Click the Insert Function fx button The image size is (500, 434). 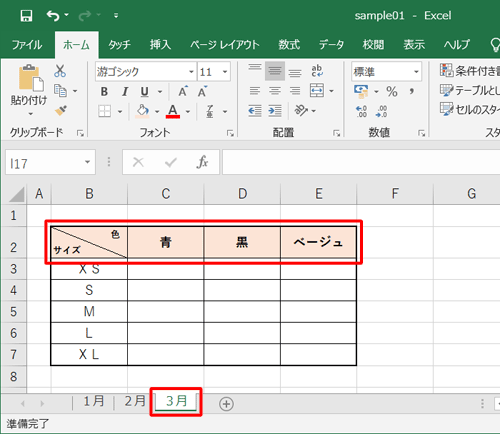click(202, 162)
